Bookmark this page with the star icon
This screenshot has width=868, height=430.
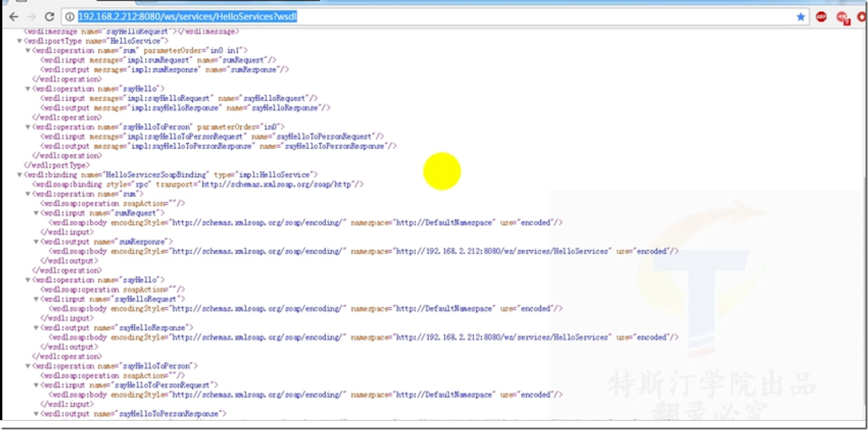pos(801,17)
